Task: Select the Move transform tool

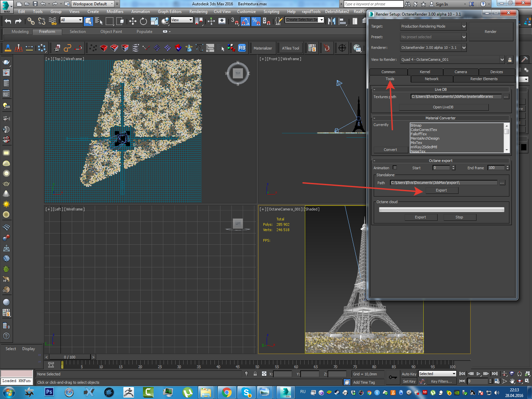Action: tap(133, 21)
